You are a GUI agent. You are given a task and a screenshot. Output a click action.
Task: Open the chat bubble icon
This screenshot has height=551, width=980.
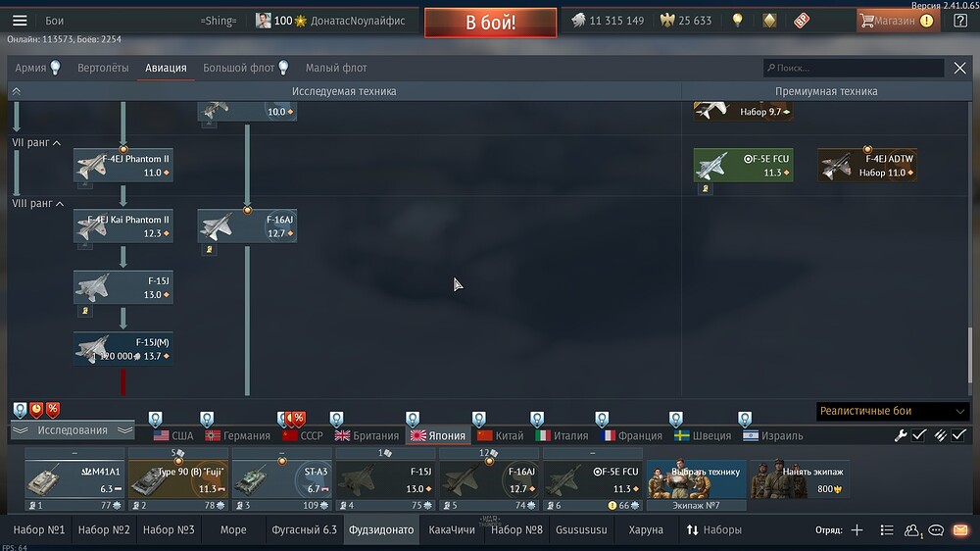(x=936, y=530)
